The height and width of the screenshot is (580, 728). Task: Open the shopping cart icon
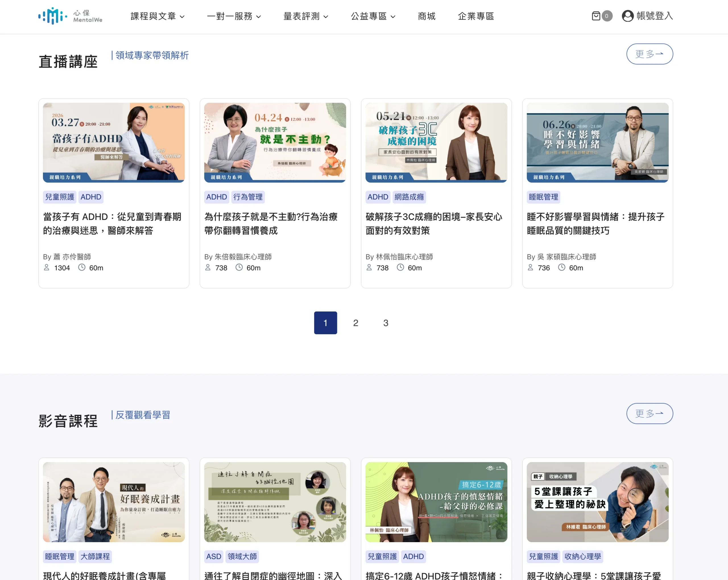pyautogui.click(x=596, y=16)
